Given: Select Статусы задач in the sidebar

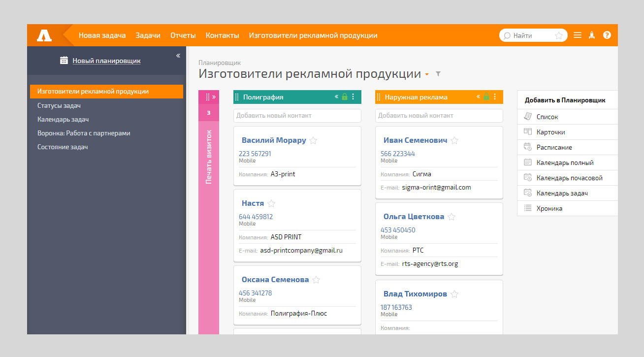Looking at the screenshot, I should 59,105.
